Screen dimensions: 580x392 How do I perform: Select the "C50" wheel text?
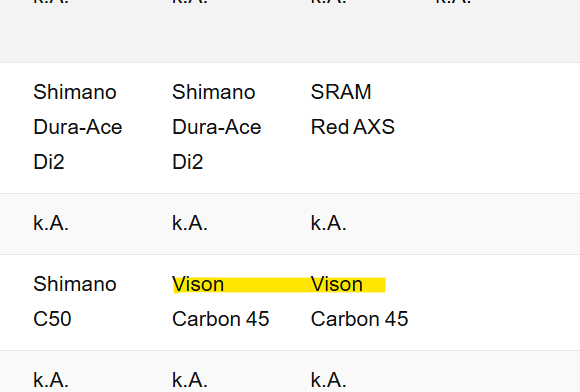click(x=52, y=319)
